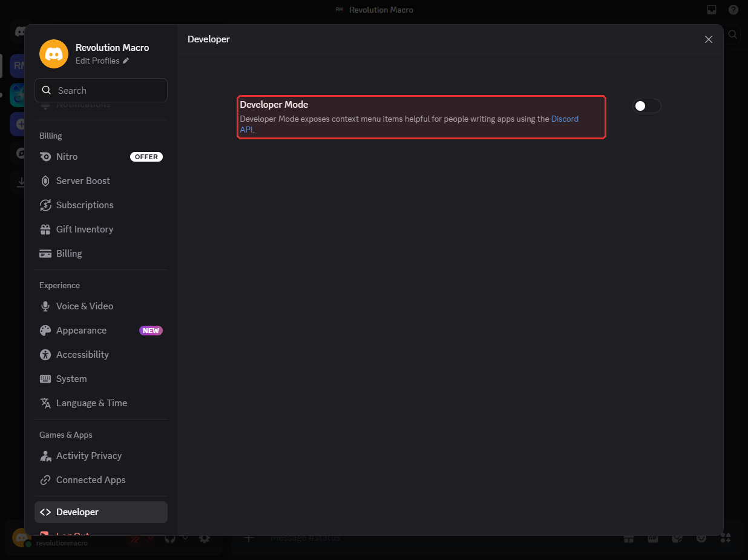Click the Gift Inventory present icon
748x560 pixels.
coord(45,229)
